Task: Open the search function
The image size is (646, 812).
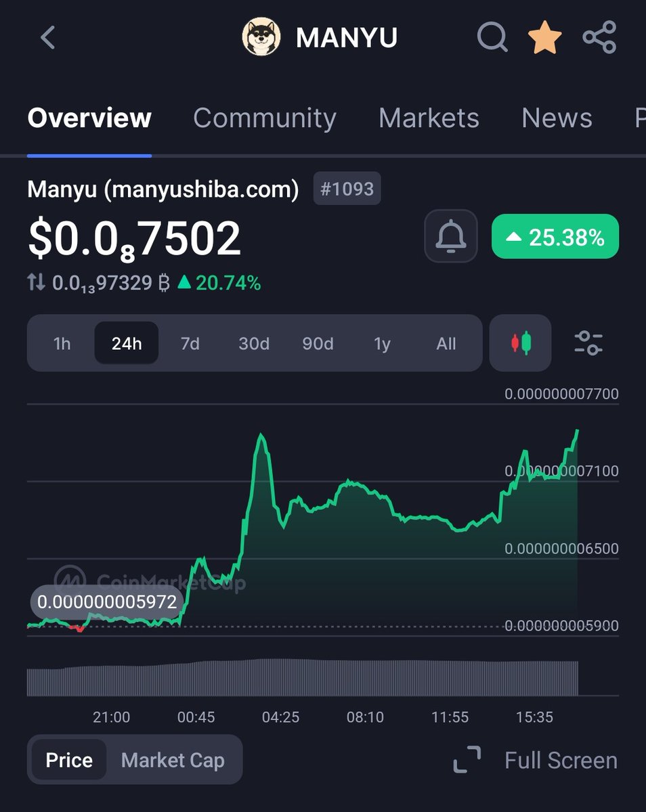Action: [492, 37]
